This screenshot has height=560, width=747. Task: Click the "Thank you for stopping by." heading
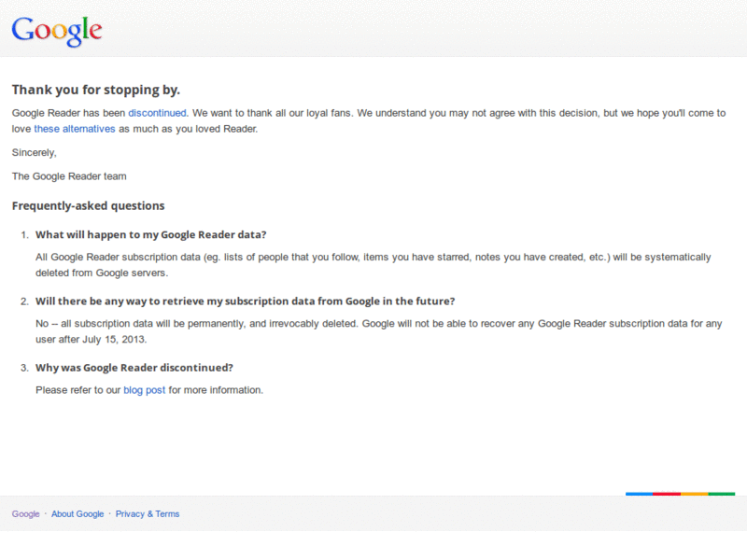pos(96,90)
